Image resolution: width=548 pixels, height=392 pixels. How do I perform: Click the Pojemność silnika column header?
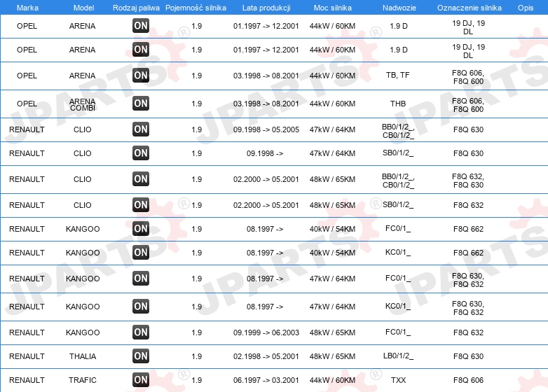(x=196, y=8)
